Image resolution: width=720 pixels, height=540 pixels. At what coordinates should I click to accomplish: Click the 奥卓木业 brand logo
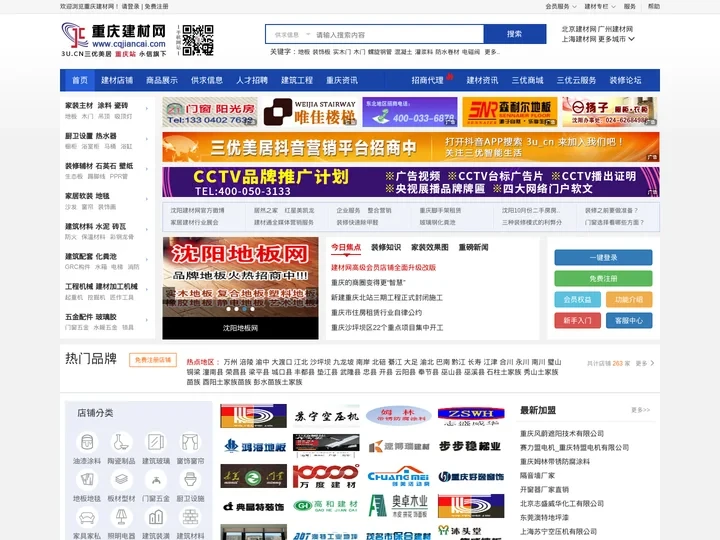399,506
